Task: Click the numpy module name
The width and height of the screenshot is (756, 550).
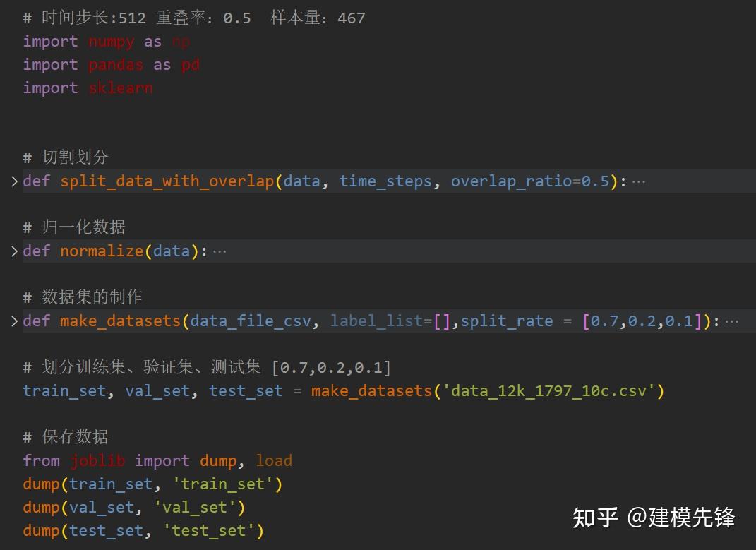Action: coord(112,42)
